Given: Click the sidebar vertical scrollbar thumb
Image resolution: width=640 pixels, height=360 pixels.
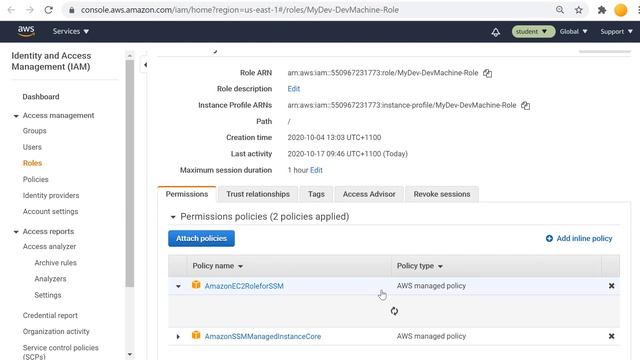Looking at the screenshot, I should 130,173.
